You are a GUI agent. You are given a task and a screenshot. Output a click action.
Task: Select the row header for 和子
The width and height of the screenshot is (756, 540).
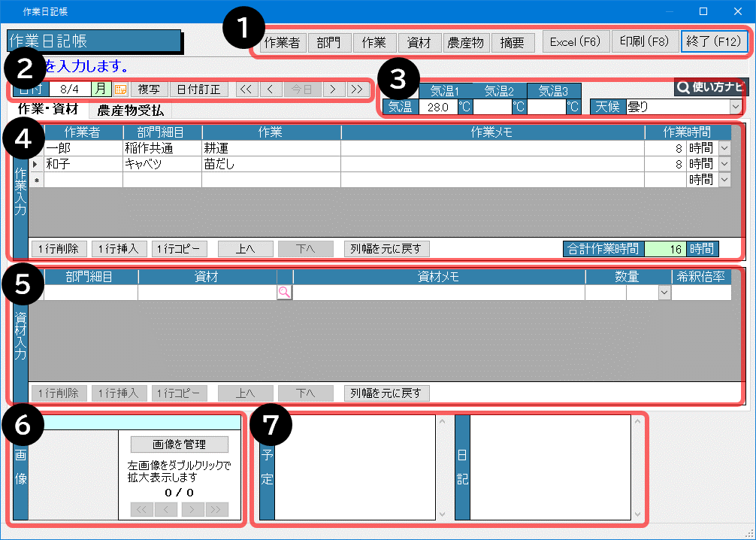pos(35,164)
